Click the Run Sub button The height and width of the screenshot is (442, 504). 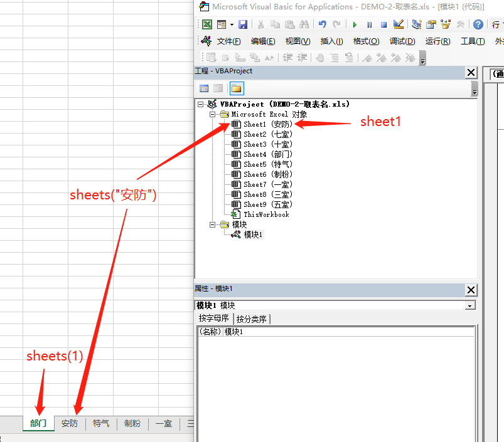pos(355,24)
